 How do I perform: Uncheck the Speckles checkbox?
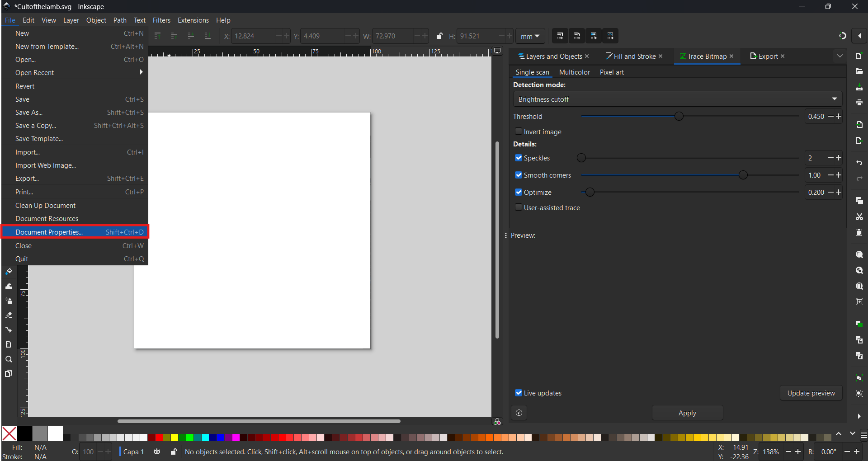tap(519, 158)
